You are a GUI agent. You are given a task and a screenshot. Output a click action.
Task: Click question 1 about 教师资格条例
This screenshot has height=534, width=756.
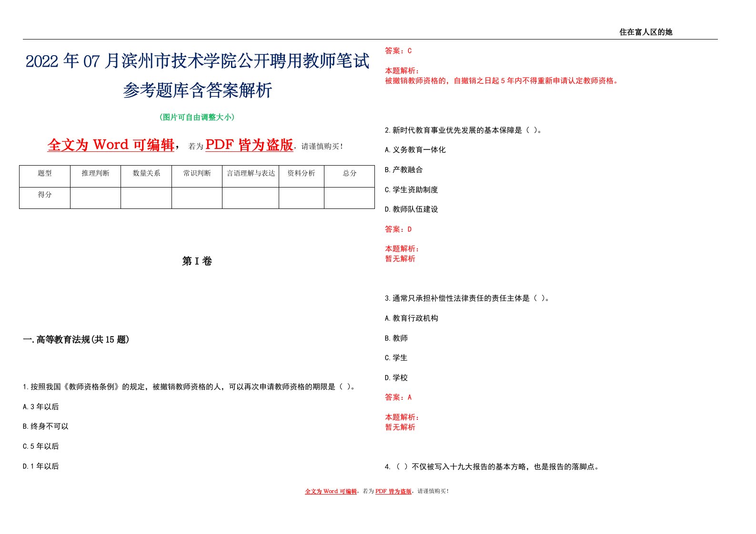point(189,386)
